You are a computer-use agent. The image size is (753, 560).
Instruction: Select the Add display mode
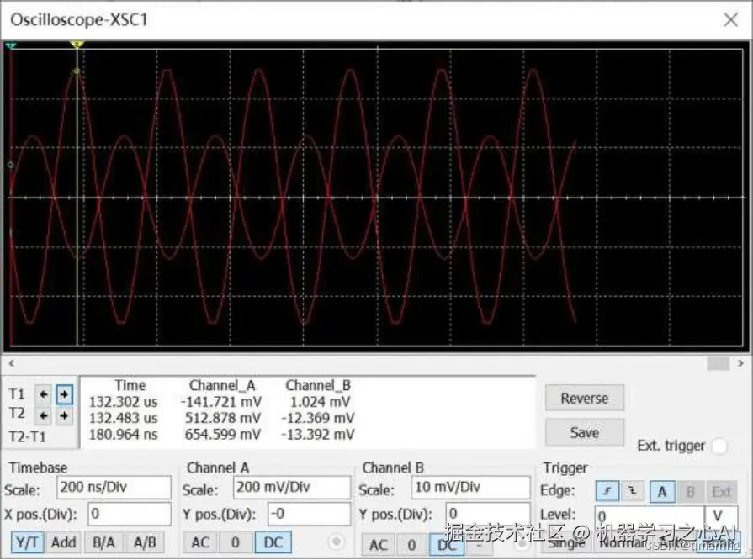pos(63,542)
